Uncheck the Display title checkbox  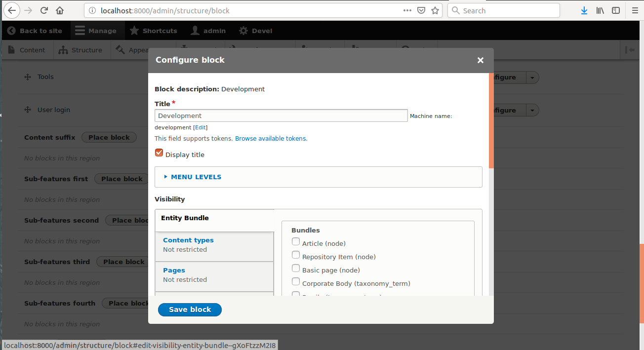coord(159,153)
